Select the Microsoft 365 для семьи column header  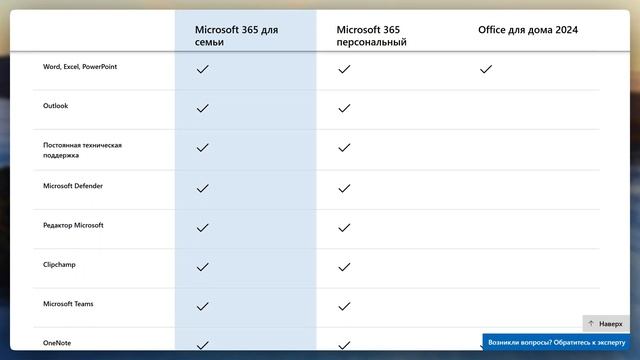(x=236, y=36)
